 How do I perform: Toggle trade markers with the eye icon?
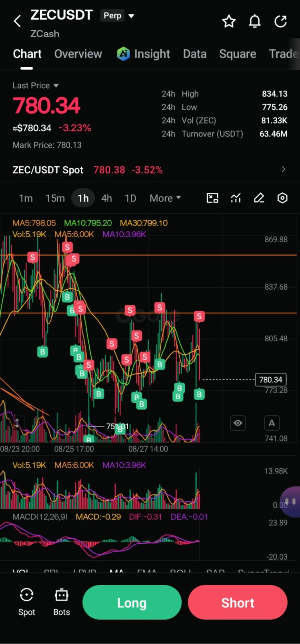(238, 423)
